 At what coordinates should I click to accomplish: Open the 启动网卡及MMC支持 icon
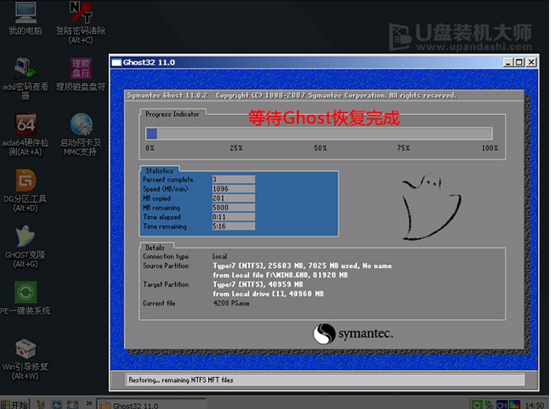pyautogui.click(x=81, y=134)
